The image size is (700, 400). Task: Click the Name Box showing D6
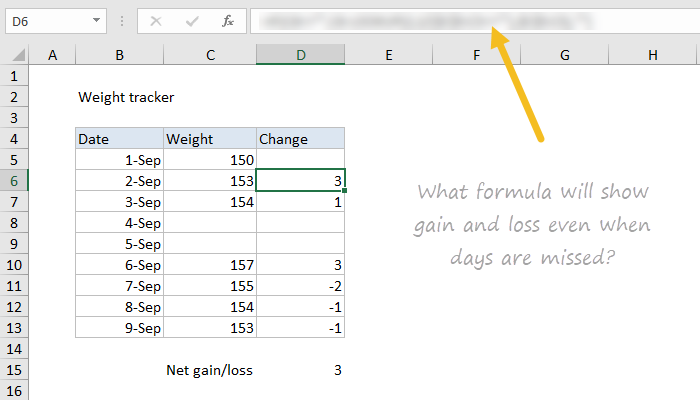[x=45, y=20]
